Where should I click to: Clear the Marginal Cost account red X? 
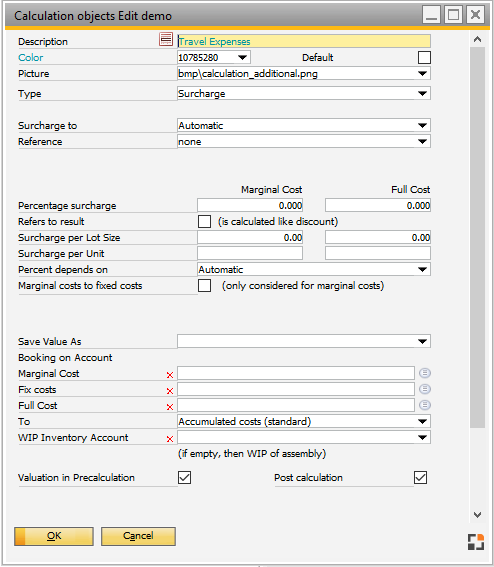tap(170, 375)
